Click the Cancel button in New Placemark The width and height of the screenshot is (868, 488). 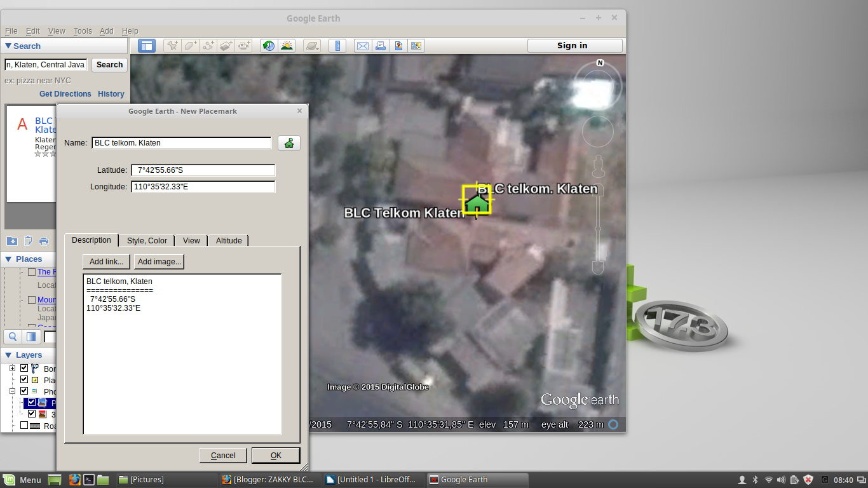tap(223, 456)
